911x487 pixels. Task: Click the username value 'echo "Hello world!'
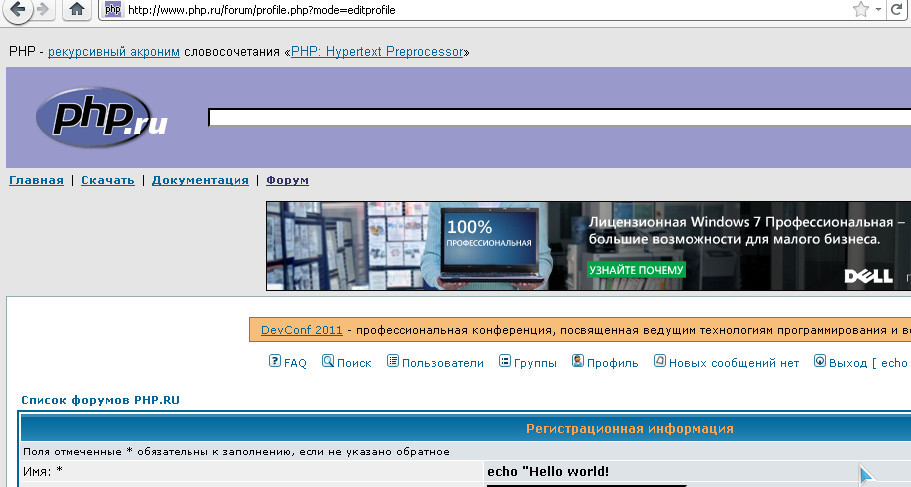pyautogui.click(x=548, y=471)
